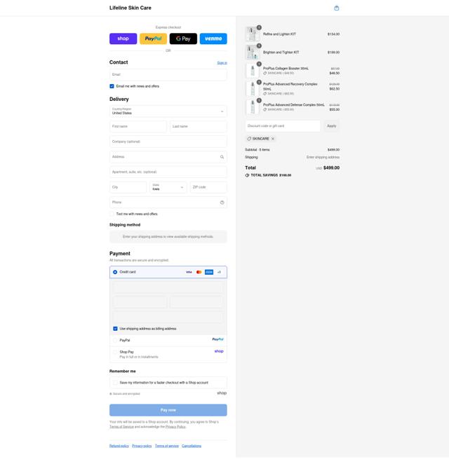The height and width of the screenshot is (476, 449).
Task: Focus the ZIP code field
Action: point(208,187)
